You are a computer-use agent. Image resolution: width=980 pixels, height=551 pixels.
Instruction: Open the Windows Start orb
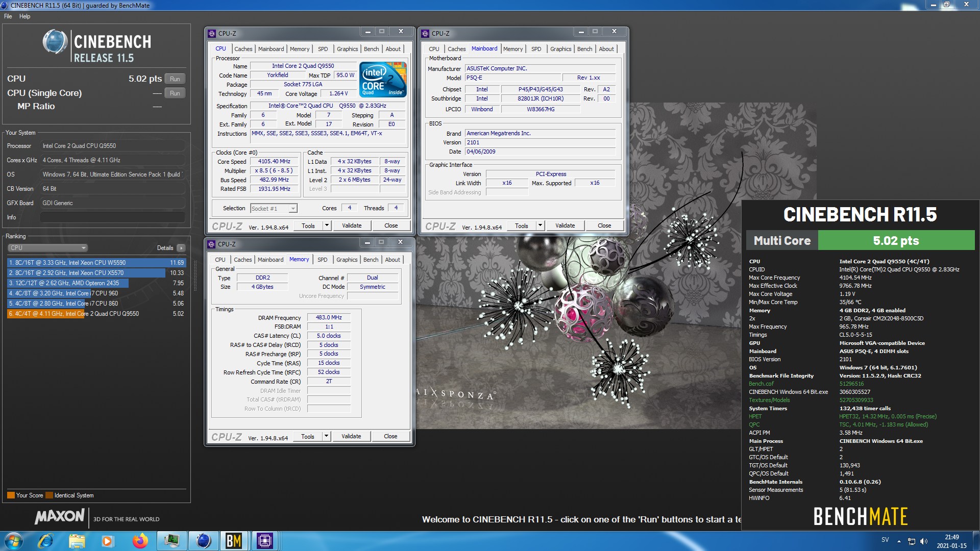[x=14, y=541]
